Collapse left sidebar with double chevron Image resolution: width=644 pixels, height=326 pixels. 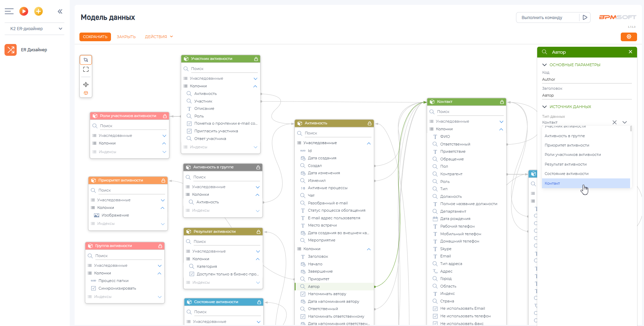[x=60, y=11]
